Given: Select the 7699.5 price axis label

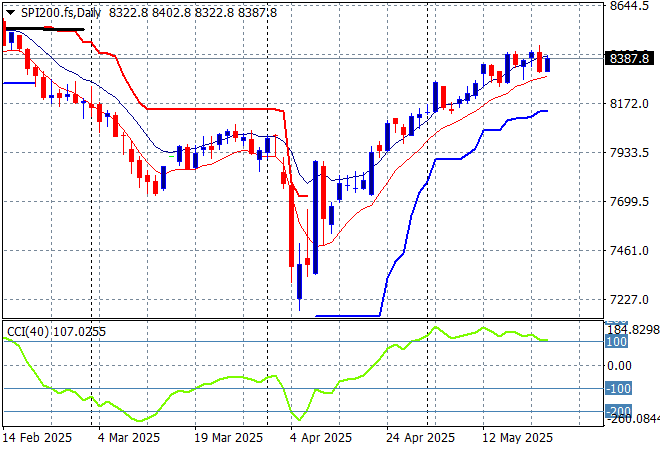Looking at the screenshot, I should click(x=629, y=202).
